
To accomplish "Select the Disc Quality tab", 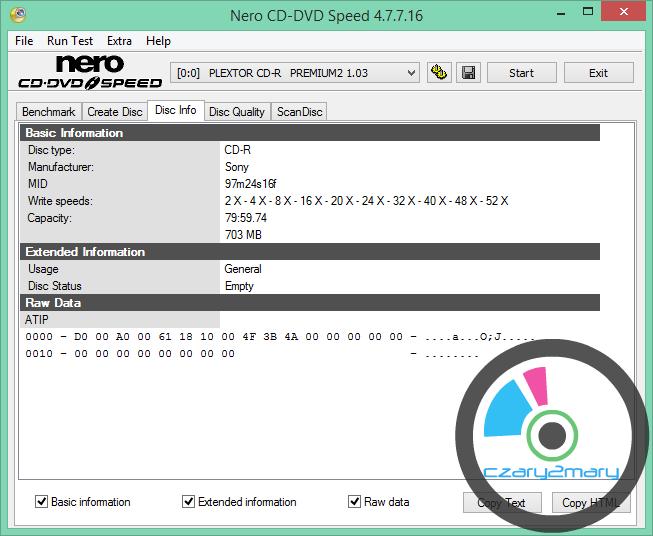I will pos(237,112).
